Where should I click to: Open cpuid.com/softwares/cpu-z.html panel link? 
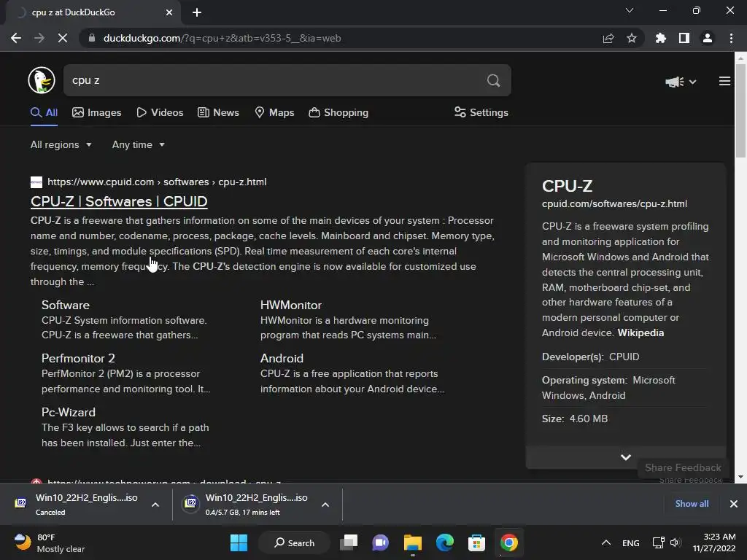coord(614,204)
